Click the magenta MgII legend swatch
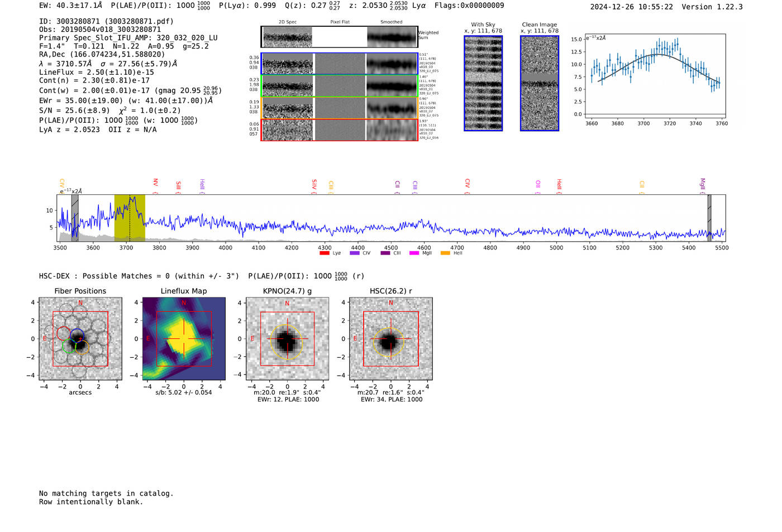Screen dimensions: 782x532 tap(414, 253)
